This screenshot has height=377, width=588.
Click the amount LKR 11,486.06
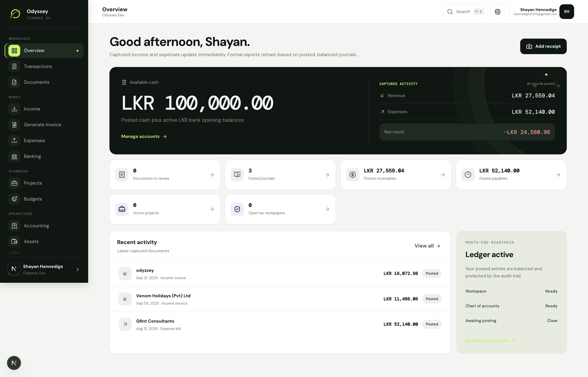point(401,299)
